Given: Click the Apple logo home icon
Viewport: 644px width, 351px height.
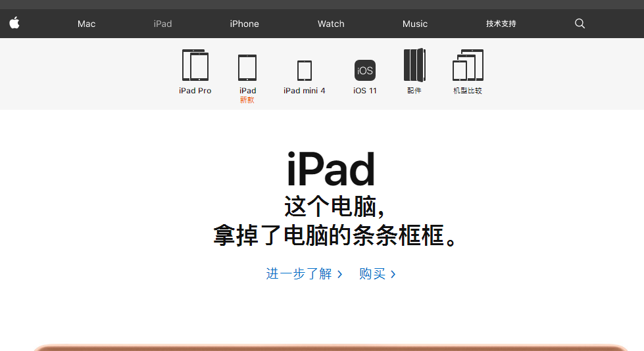Looking at the screenshot, I should pos(14,23).
